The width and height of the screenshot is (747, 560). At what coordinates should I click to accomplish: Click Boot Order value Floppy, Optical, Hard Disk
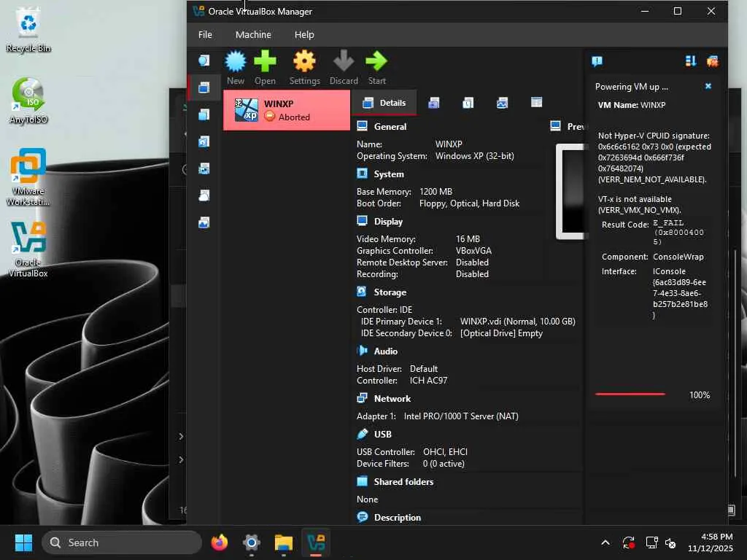pos(469,203)
